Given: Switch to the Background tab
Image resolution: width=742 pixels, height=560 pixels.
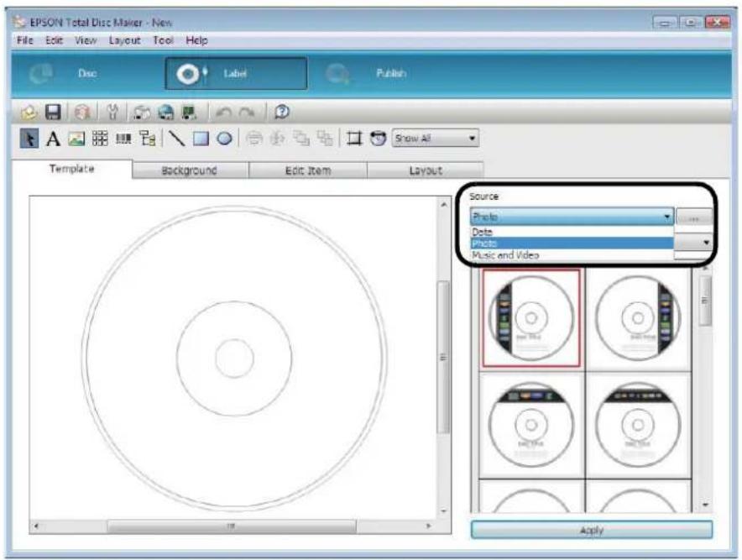Looking at the screenshot, I should pyautogui.click(x=191, y=170).
